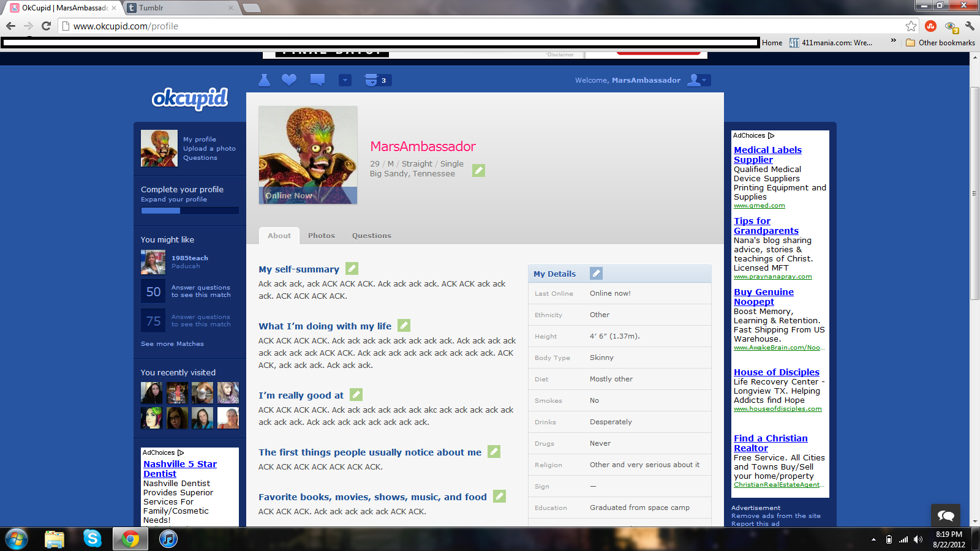Edit What I'm doing with my life section
This screenshot has height=551, width=980.
pyautogui.click(x=404, y=325)
